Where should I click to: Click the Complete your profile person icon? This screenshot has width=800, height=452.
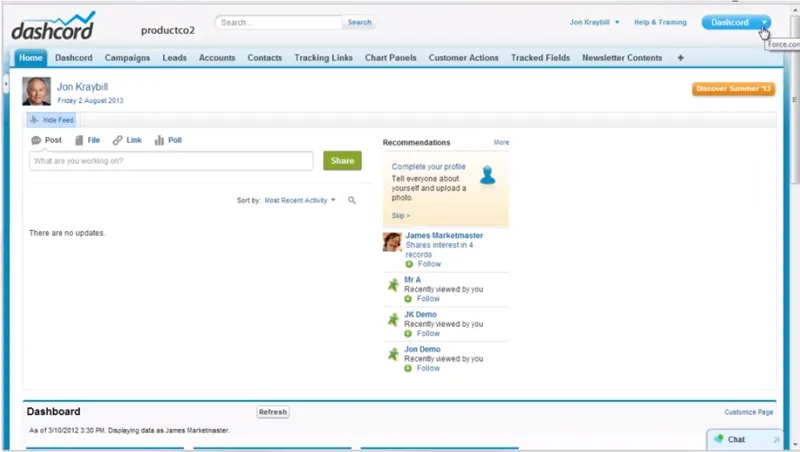coord(488,175)
